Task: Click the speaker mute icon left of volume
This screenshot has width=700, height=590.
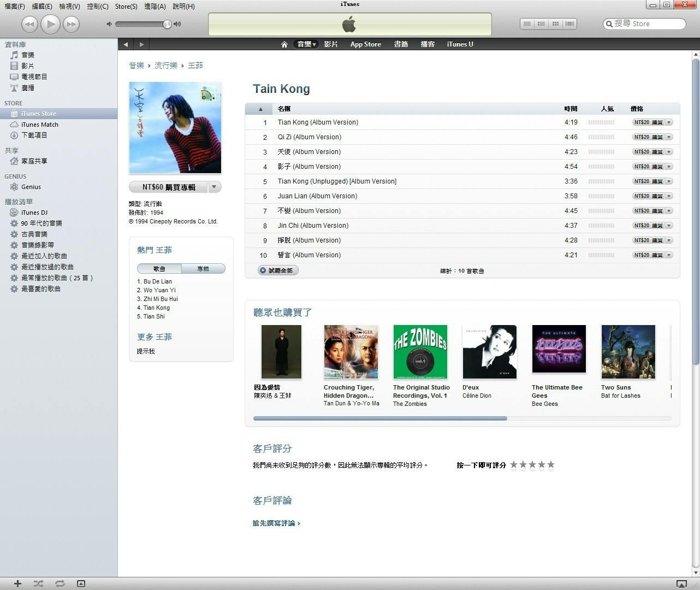Action: tap(109, 24)
